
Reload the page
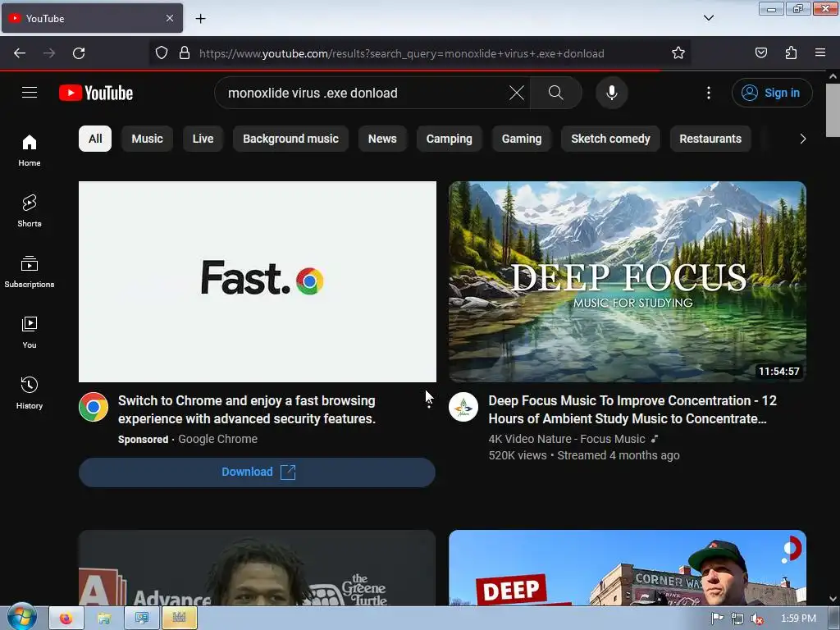click(79, 53)
